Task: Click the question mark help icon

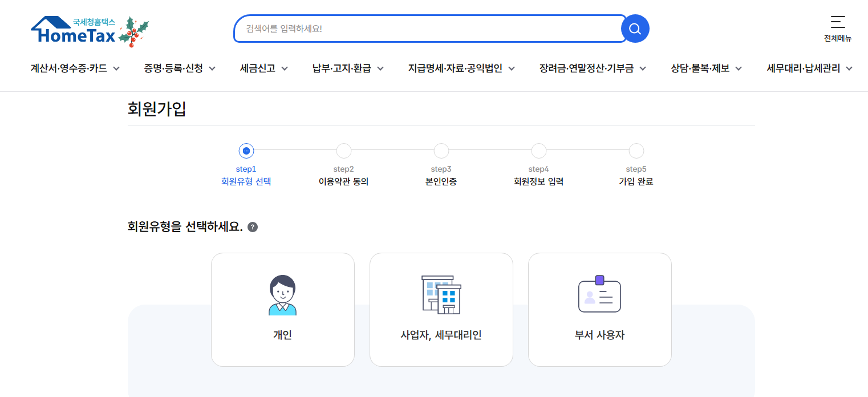Action: click(253, 227)
